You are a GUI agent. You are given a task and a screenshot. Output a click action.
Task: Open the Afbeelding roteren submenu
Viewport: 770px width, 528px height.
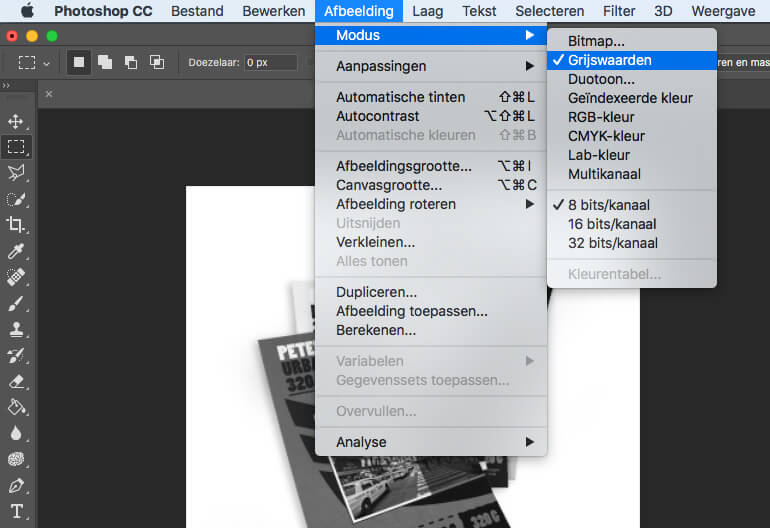[x=431, y=204]
